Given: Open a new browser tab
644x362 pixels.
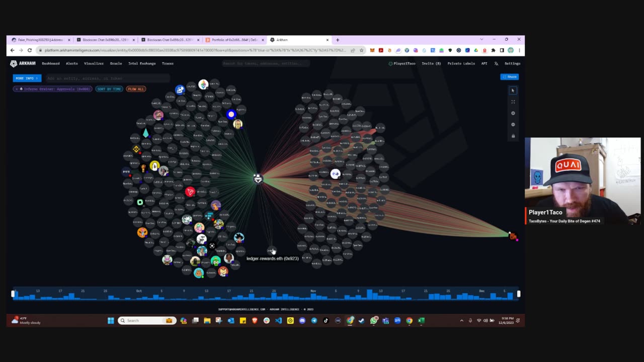Looking at the screenshot, I should coord(338,40).
